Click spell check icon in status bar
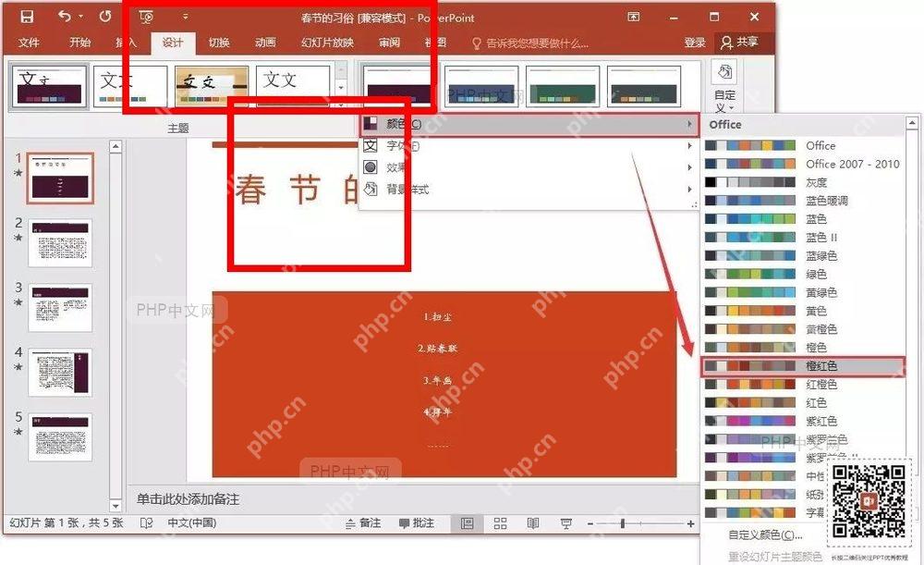924x565 pixels. (146, 523)
